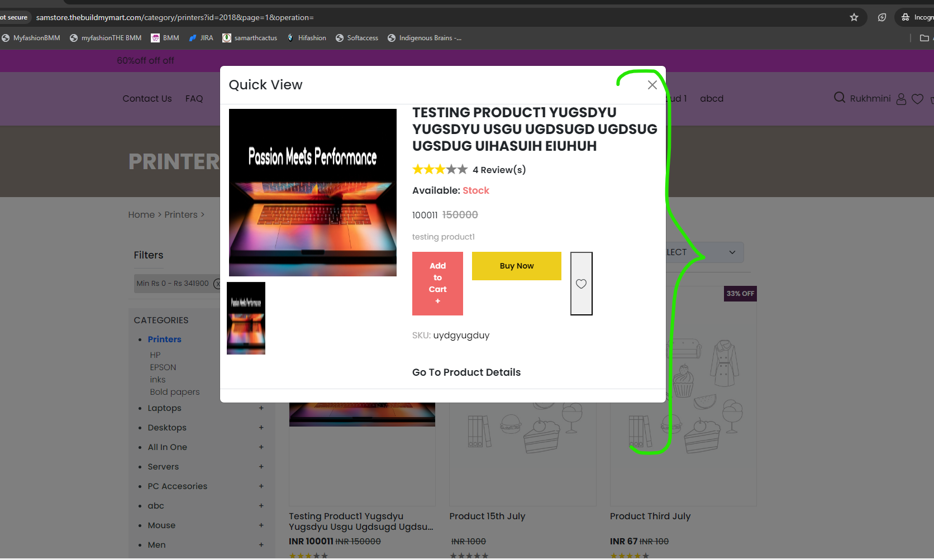Viewport: 934px width, 560px height.
Task: Expand the Mouse category
Action: pyautogui.click(x=261, y=525)
